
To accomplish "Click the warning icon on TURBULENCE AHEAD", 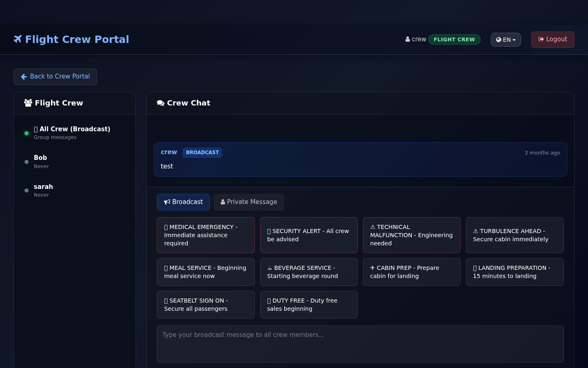I will click(476, 231).
